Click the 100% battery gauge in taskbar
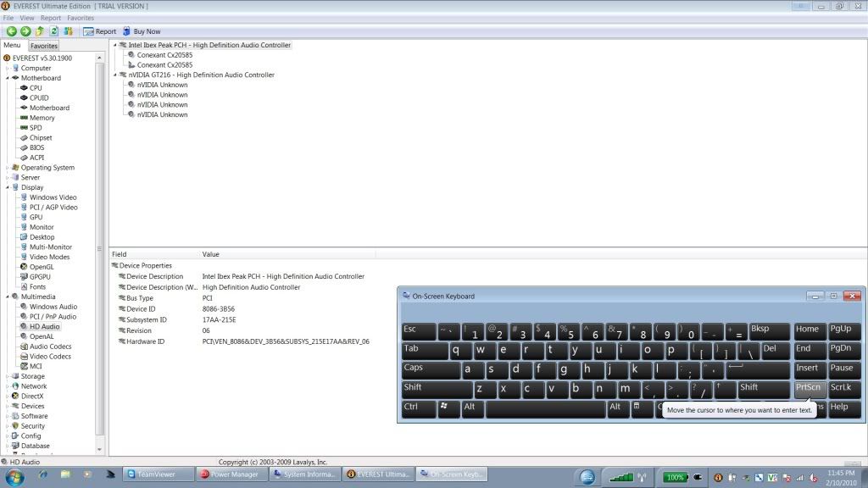 (x=675, y=477)
